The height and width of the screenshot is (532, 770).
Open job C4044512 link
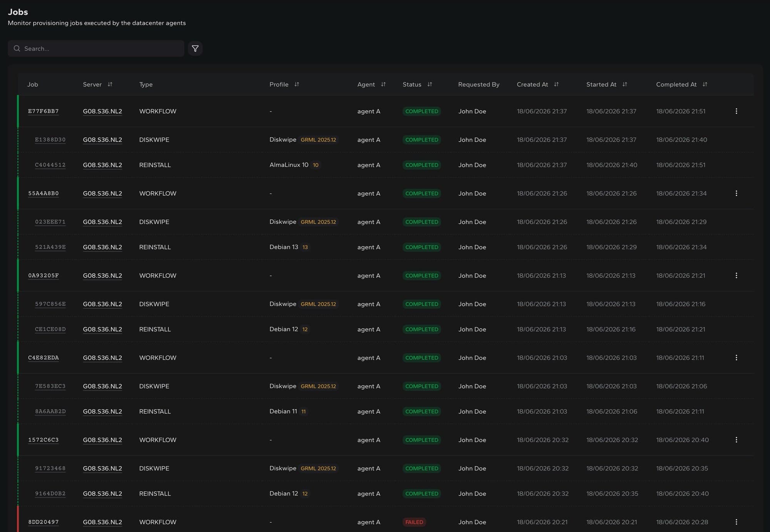(50, 165)
